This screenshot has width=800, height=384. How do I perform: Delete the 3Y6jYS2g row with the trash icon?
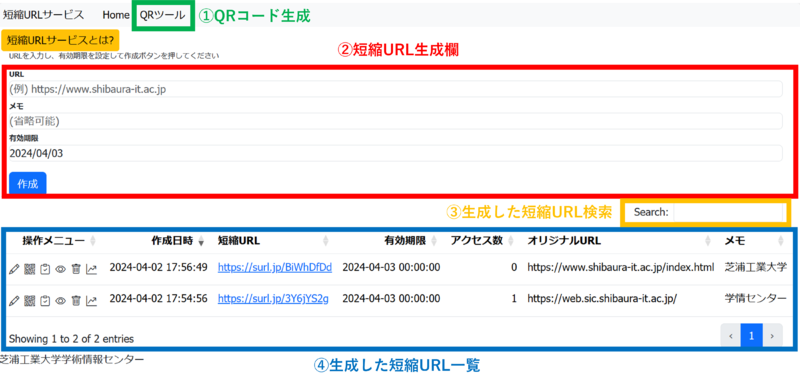pos(76,301)
